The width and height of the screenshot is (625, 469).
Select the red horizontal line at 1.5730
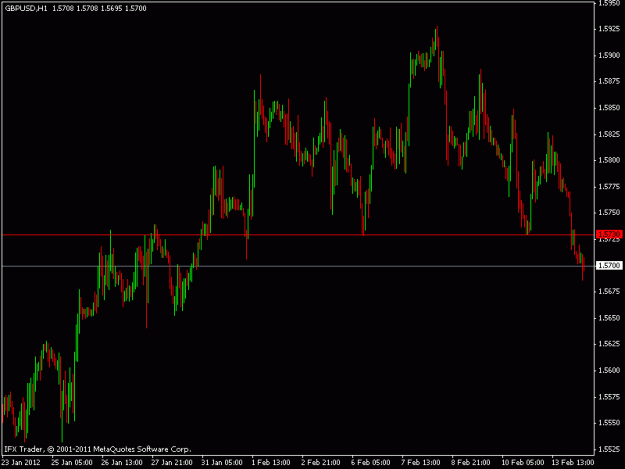click(298, 235)
